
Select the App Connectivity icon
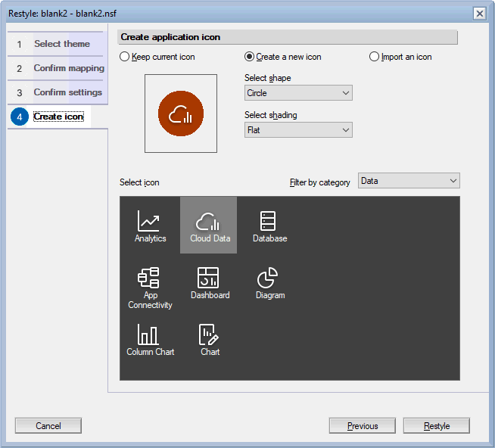(150, 287)
